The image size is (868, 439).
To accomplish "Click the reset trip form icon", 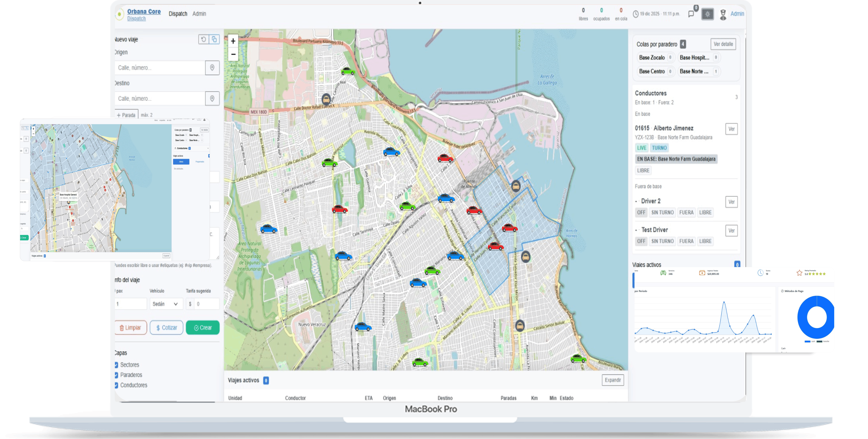I will 203,39.
